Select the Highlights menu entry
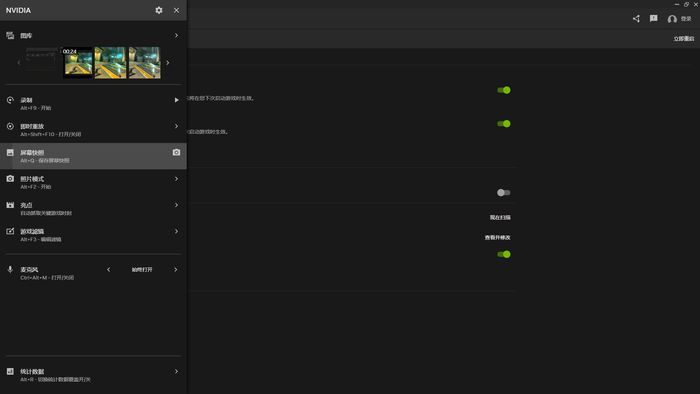Screen dimensions: 700x394 (93, 208)
